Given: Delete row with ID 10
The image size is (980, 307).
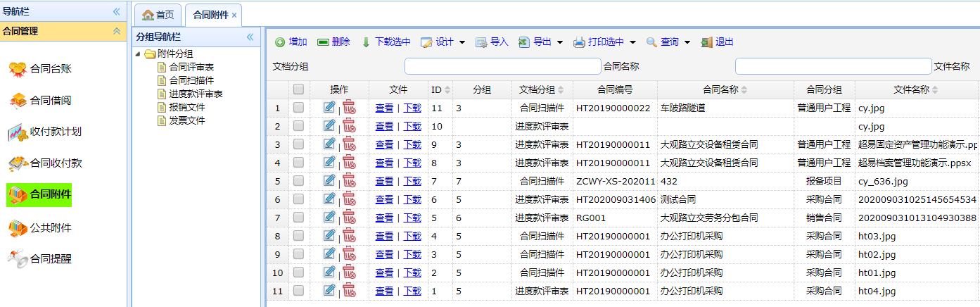Looking at the screenshot, I should [349, 125].
